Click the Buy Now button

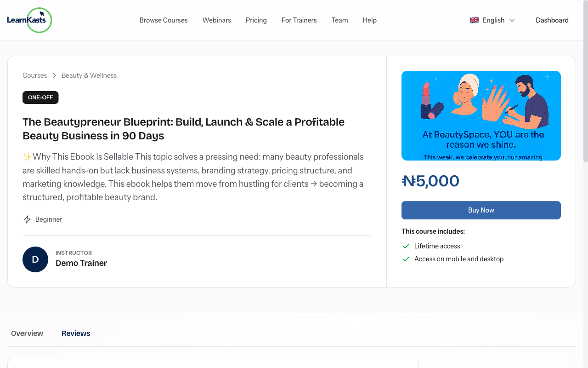point(481,210)
